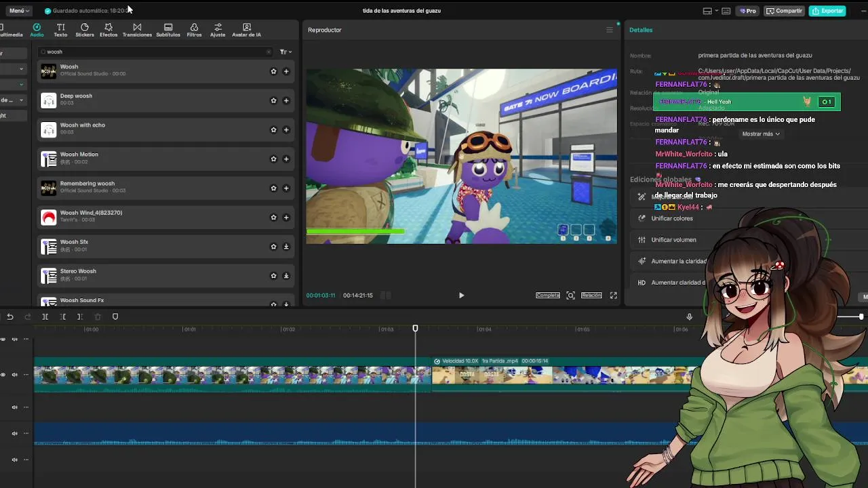Click Unificar volumen option
The image size is (868, 488).
673,240
